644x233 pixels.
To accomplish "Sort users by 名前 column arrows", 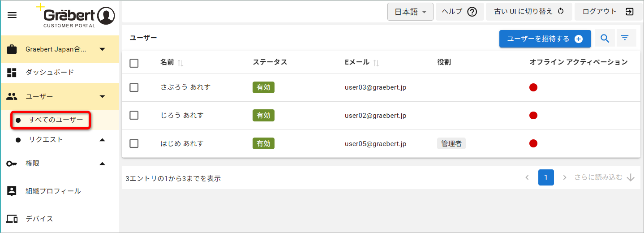I will click(180, 63).
